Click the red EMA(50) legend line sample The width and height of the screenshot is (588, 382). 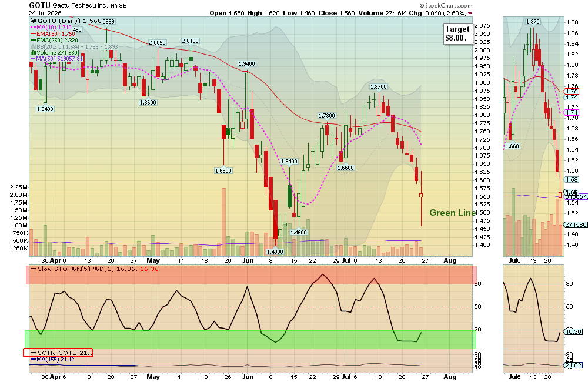tap(33, 33)
